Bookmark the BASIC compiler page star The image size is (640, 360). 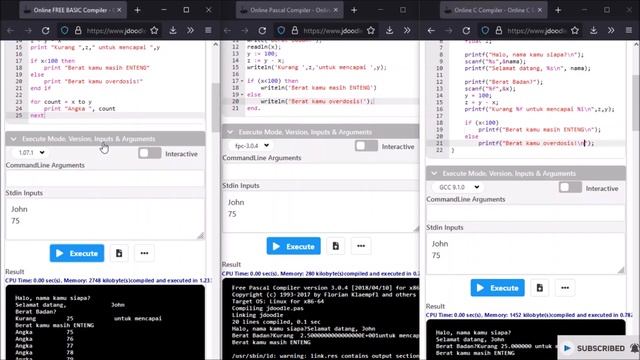pos(154,30)
